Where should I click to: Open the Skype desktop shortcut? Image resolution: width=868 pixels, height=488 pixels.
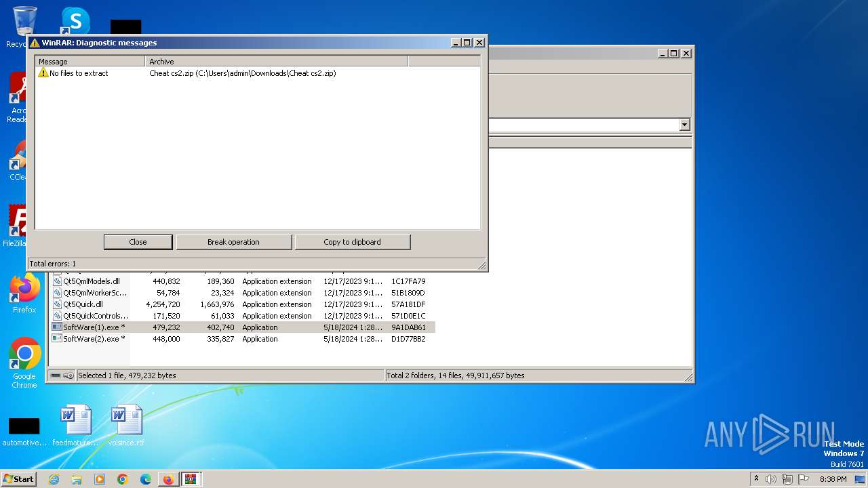coord(75,20)
